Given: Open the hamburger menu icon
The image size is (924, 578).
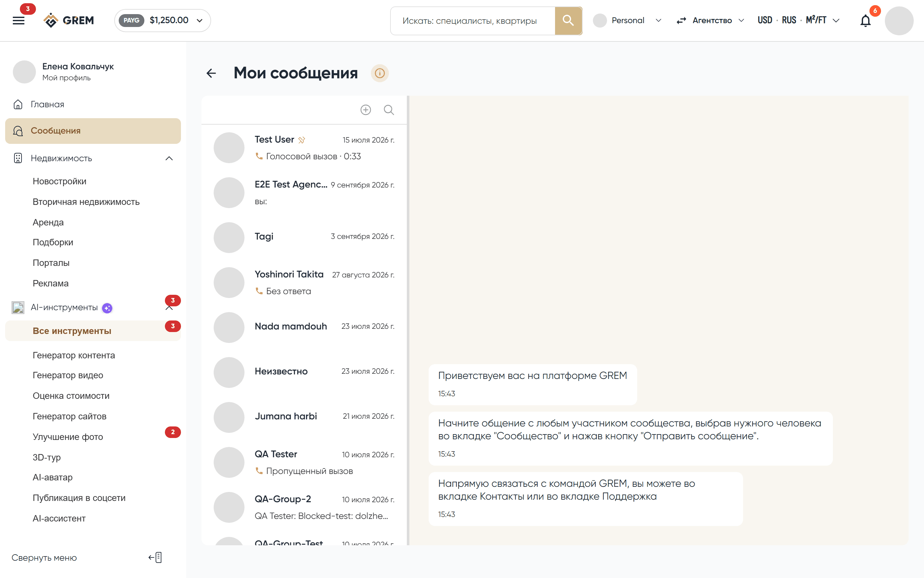Looking at the screenshot, I should [x=18, y=21].
